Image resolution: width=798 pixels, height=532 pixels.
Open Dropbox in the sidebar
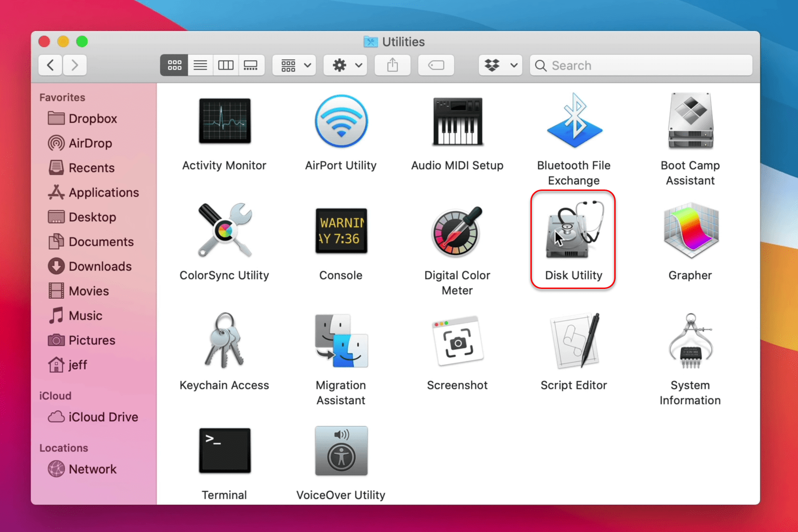[82, 118]
